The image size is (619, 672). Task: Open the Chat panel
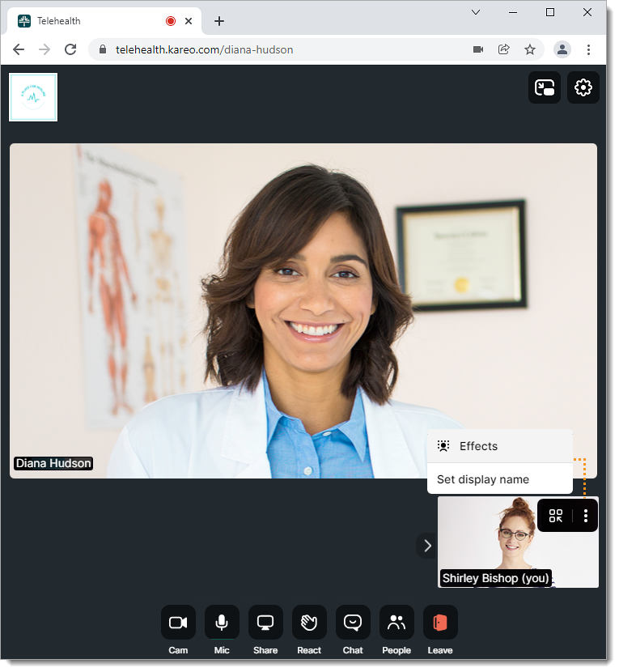(x=353, y=622)
